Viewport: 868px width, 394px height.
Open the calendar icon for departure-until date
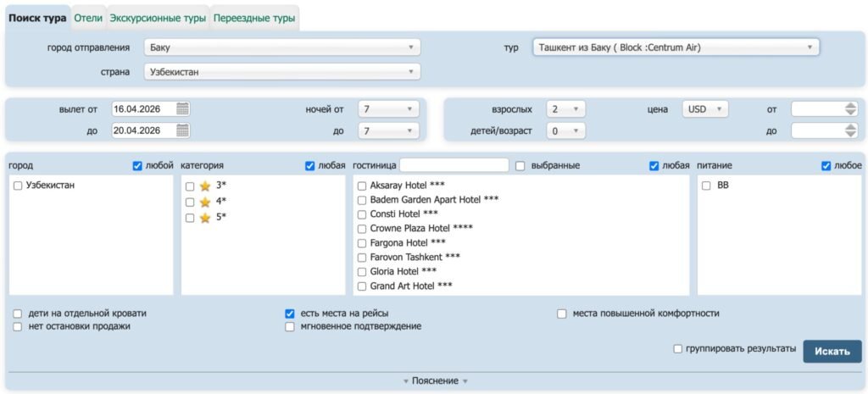tap(183, 130)
